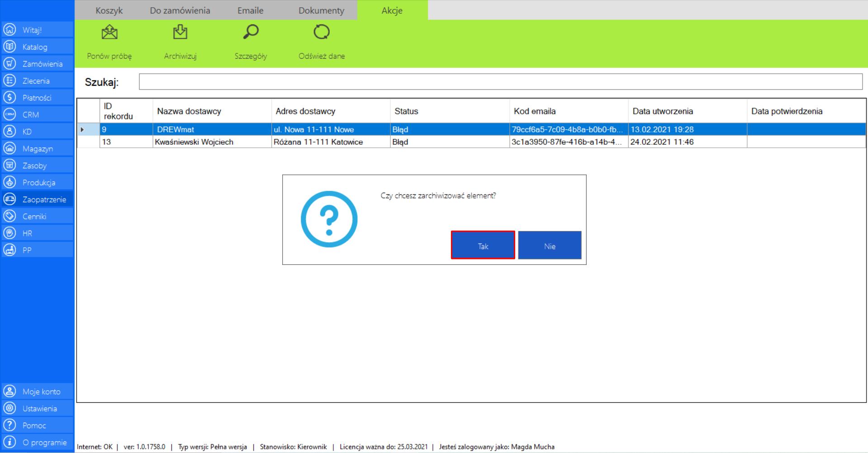Open Moje konto user icon

tap(9, 391)
